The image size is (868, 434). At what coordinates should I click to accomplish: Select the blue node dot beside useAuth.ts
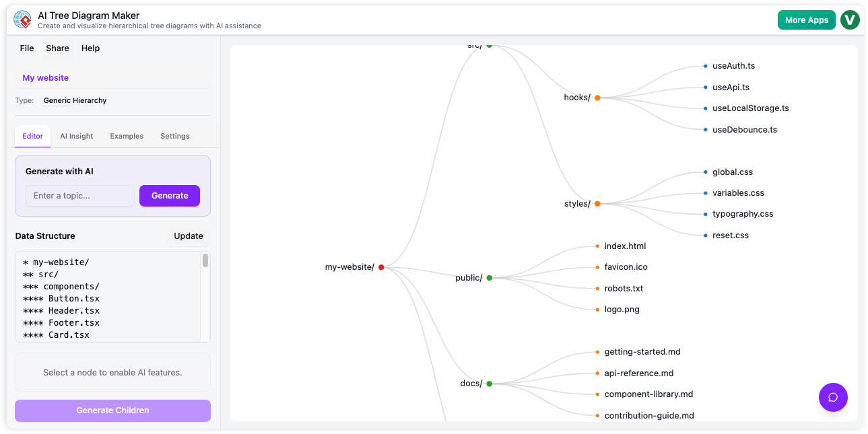(705, 65)
